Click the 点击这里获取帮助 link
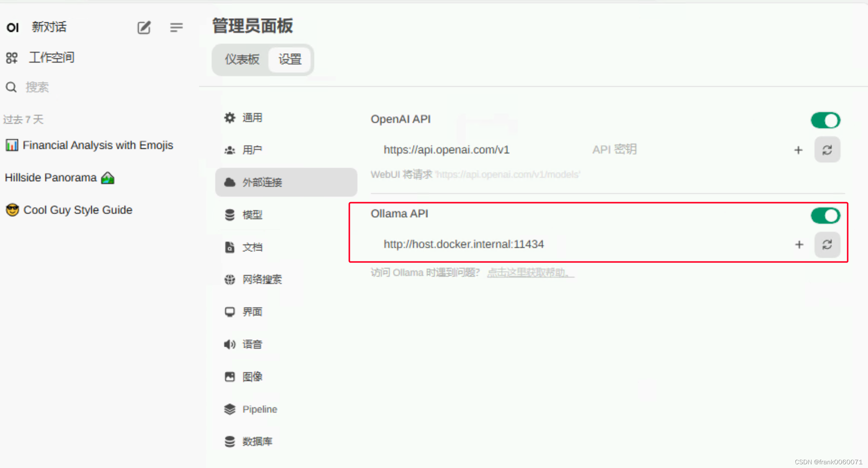868x468 pixels. tap(530, 273)
